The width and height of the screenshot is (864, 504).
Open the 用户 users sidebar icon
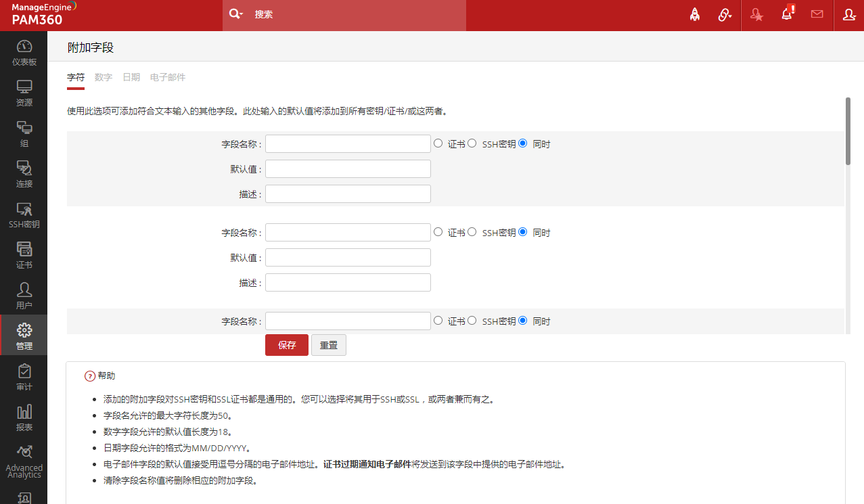pyautogui.click(x=24, y=295)
